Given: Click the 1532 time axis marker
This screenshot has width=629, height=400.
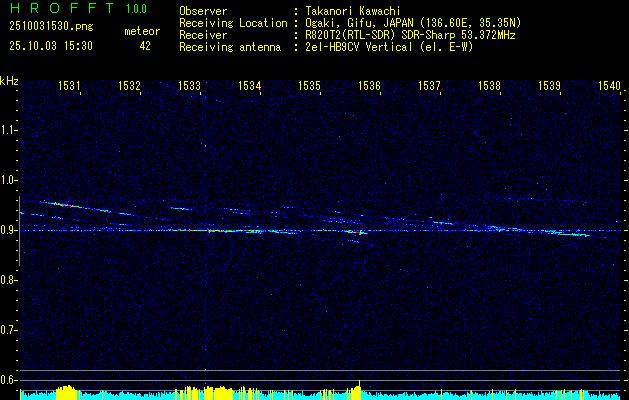Looking at the screenshot, I should (x=129, y=85).
